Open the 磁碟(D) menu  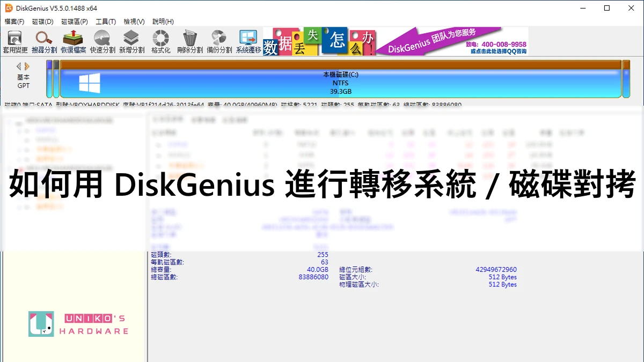click(x=43, y=21)
